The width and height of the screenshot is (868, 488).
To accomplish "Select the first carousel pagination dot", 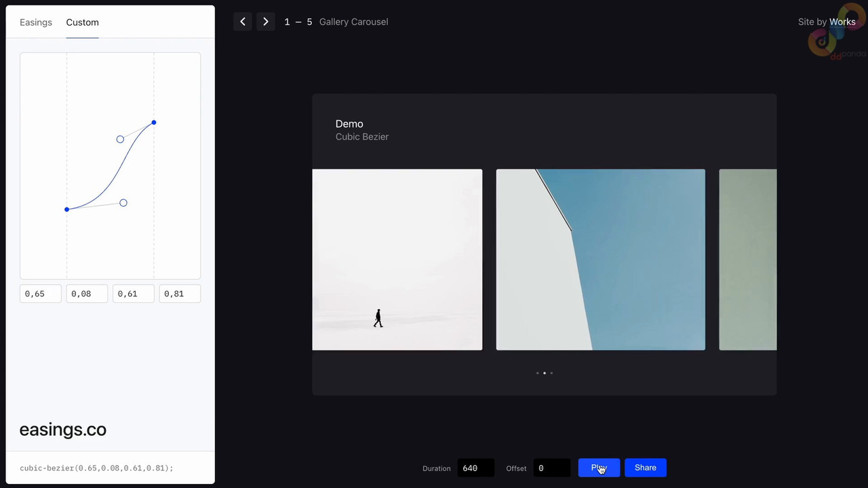I will pos(538,373).
